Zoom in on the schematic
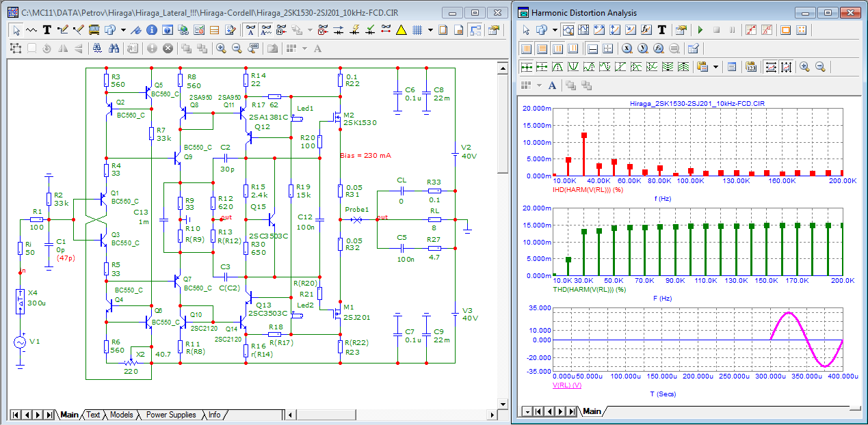Image resolution: width=868 pixels, height=425 pixels. pyautogui.click(x=220, y=49)
